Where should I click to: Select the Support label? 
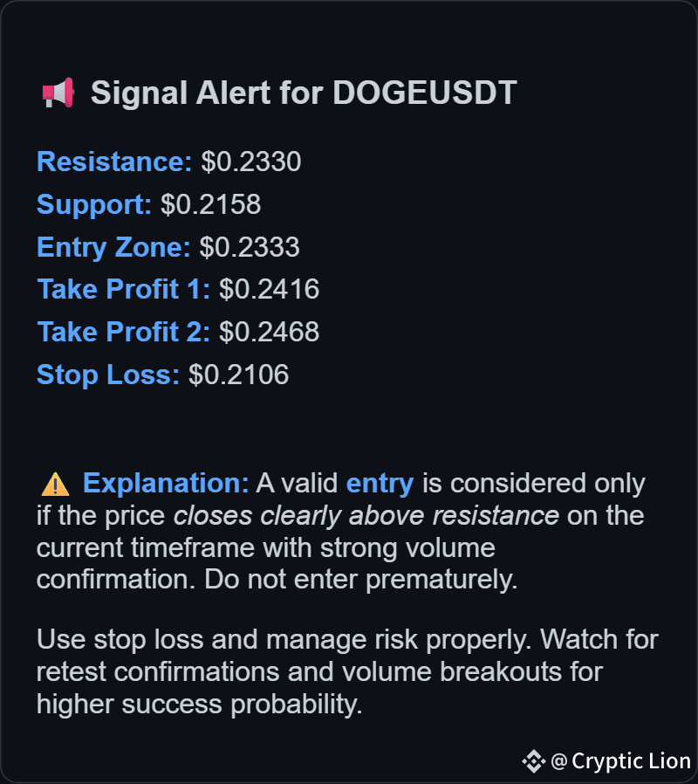pos(94,204)
